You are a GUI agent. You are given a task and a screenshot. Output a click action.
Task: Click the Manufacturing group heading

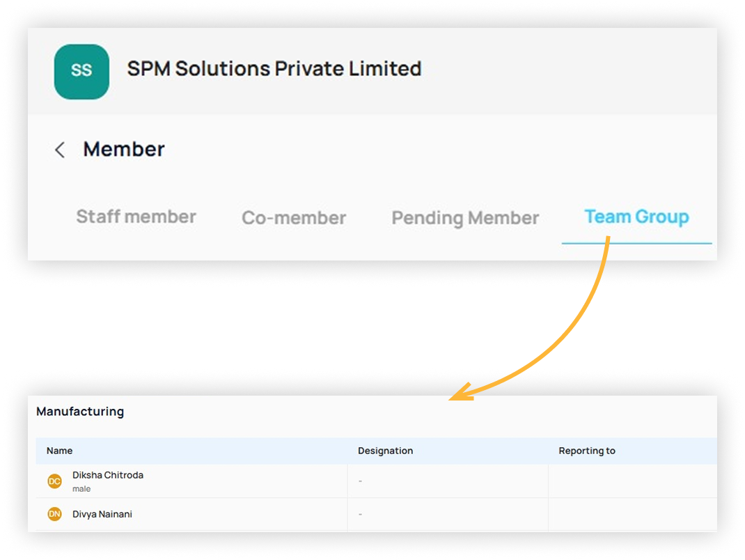click(x=80, y=412)
